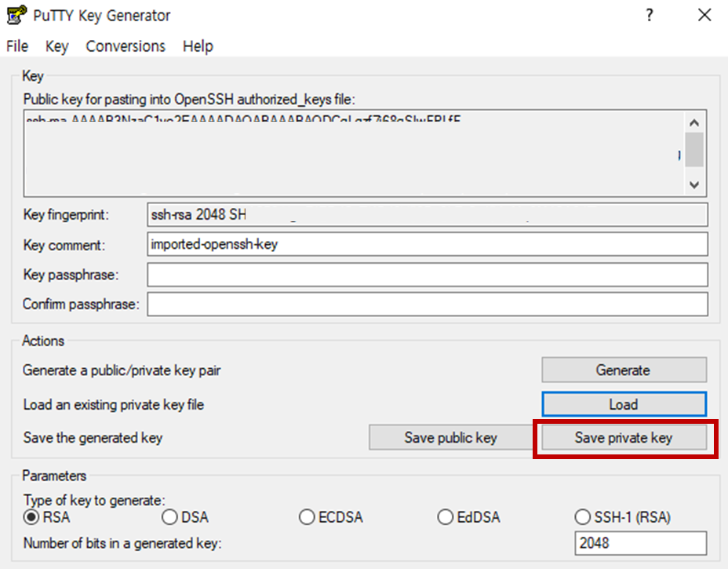
Task: Click Save private key button
Action: coord(624,438)
